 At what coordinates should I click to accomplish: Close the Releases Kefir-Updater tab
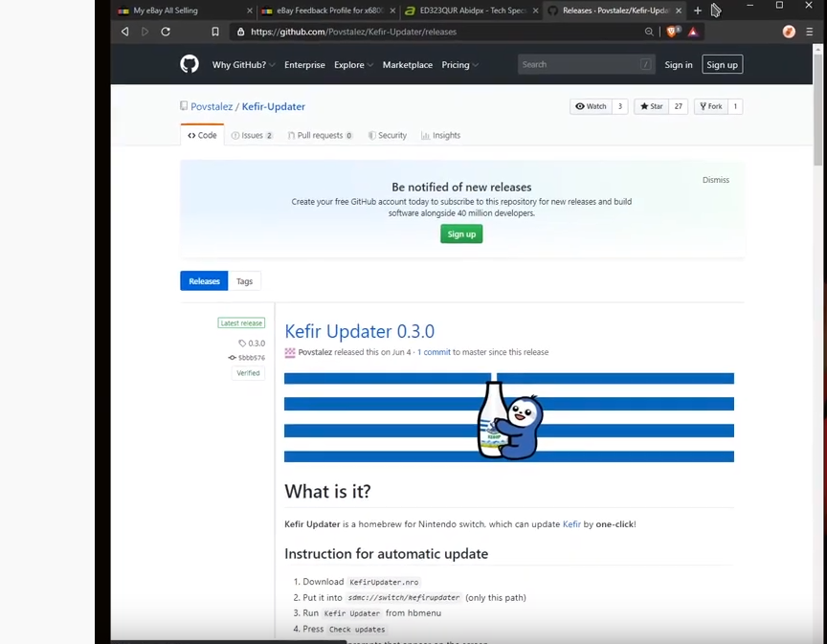tap(679, 11)
